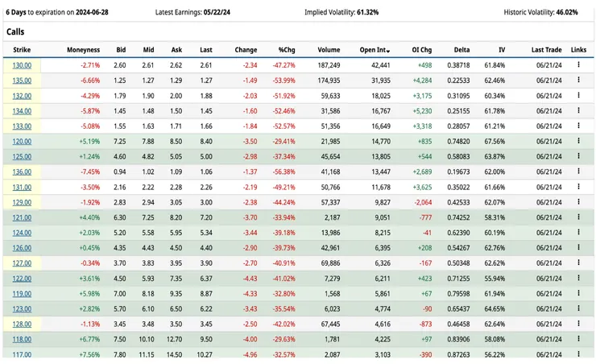Click links icon in 129.00 strike row

pos(578,202)
